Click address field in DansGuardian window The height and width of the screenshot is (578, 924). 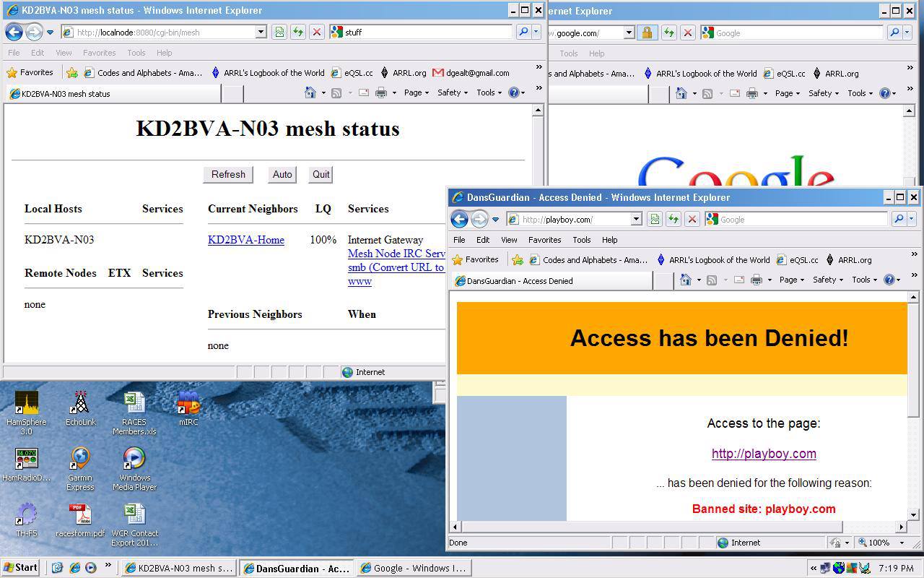(x=568, y=219)
